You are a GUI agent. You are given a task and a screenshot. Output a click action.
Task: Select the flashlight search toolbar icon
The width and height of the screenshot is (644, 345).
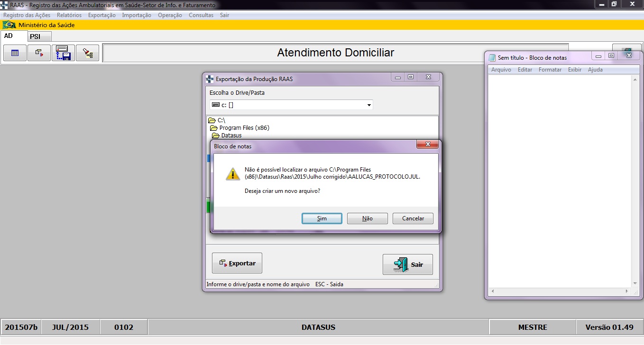[87, 53]
